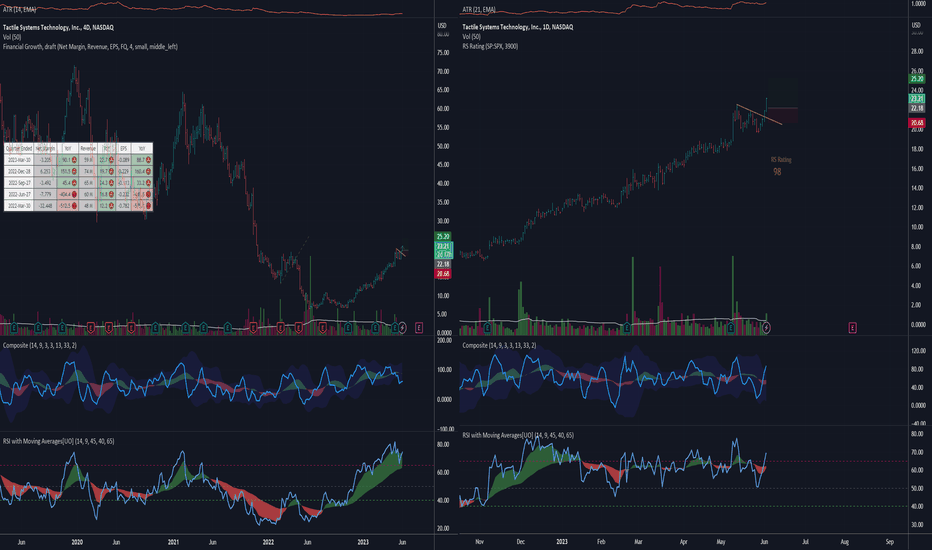Click the 2022-Sep-27 row date cell
Screen dimensions: 932x550
(19, 183)
